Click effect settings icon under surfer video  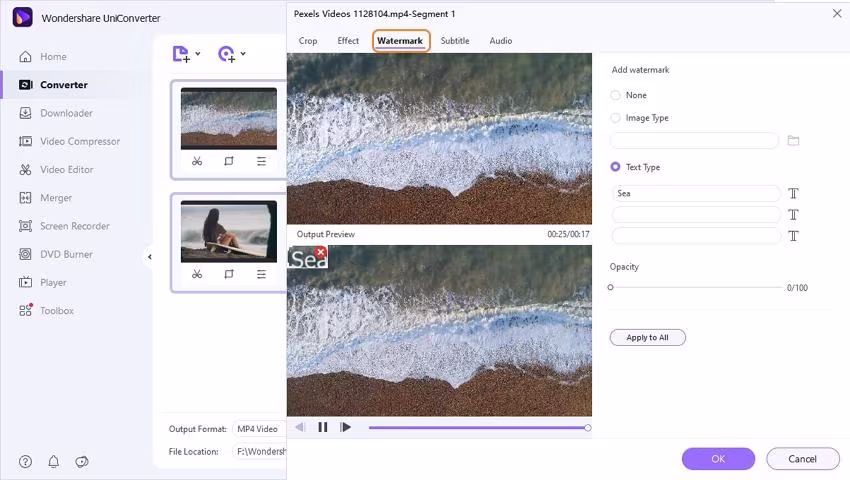(x=261, y=274)
